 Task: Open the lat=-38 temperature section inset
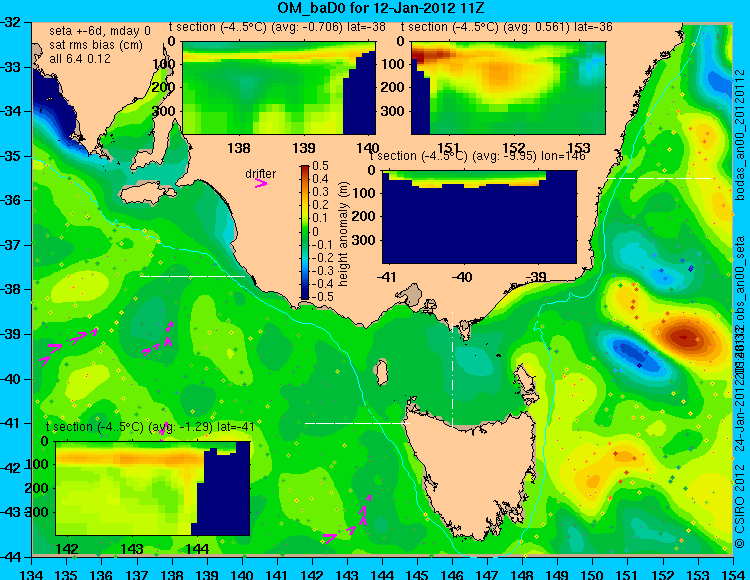[x=279, y=88]
